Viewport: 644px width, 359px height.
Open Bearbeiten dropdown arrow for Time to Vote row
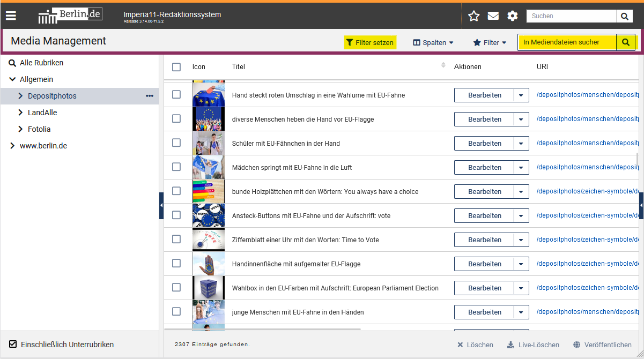coord(521,240)
